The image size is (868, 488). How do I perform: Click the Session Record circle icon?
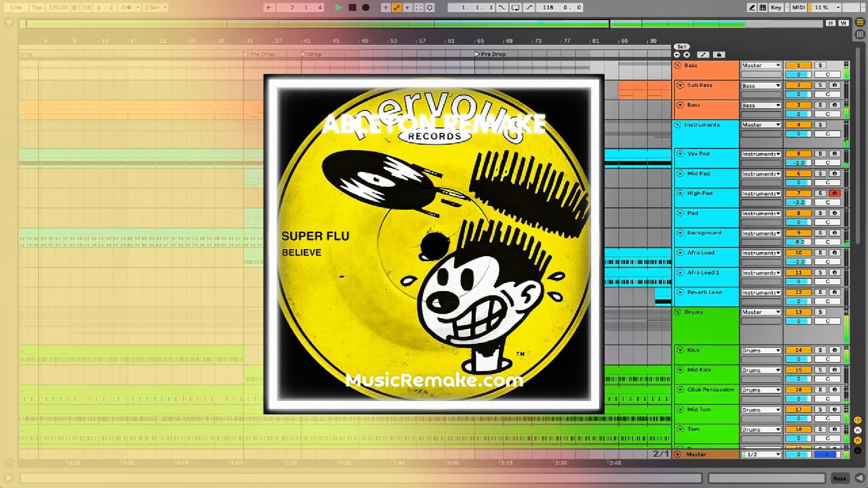(430, 7)
